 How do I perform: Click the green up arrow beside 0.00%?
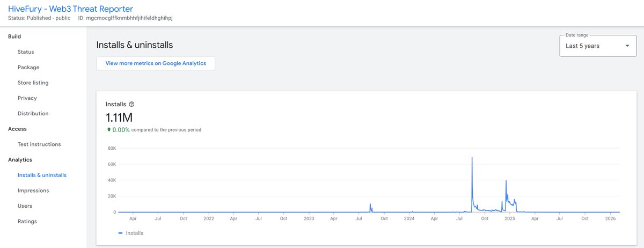(109, 129)
